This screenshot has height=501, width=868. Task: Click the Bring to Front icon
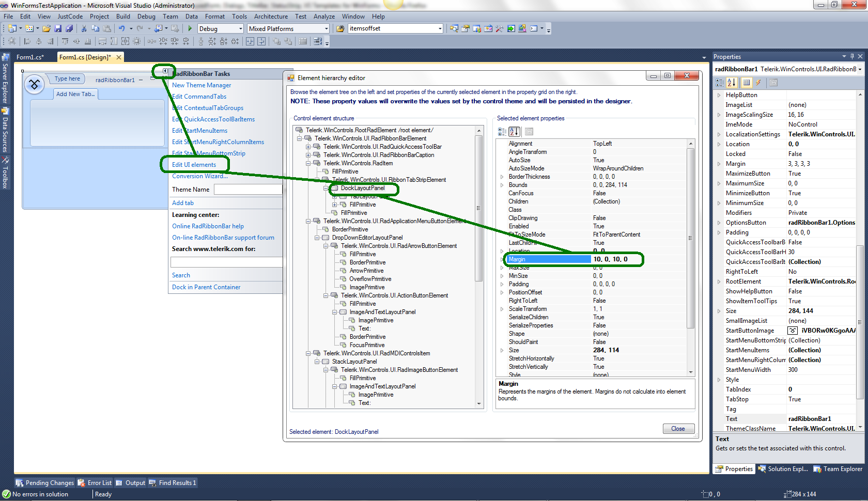pos(277,41)
